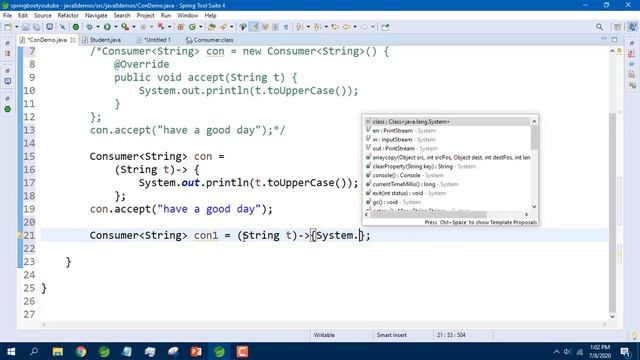Screen dimensions: 640x360
Task: Select 'err : PrintStream' completion proposal
Action: pyautogui.click(x=447, y=131)
